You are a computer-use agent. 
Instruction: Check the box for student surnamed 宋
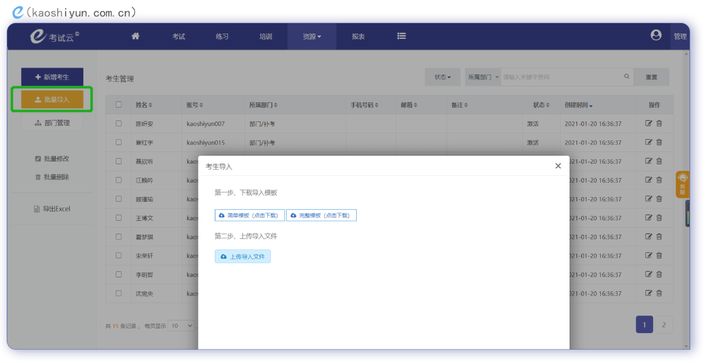pyautogui.click(x=118, y=255)
